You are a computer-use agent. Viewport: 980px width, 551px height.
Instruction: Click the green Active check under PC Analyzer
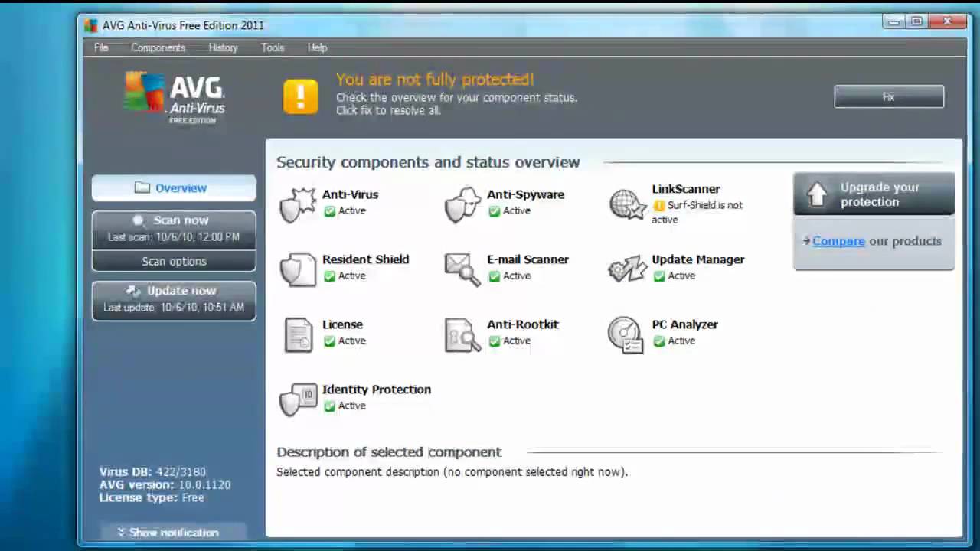(659, 341)
